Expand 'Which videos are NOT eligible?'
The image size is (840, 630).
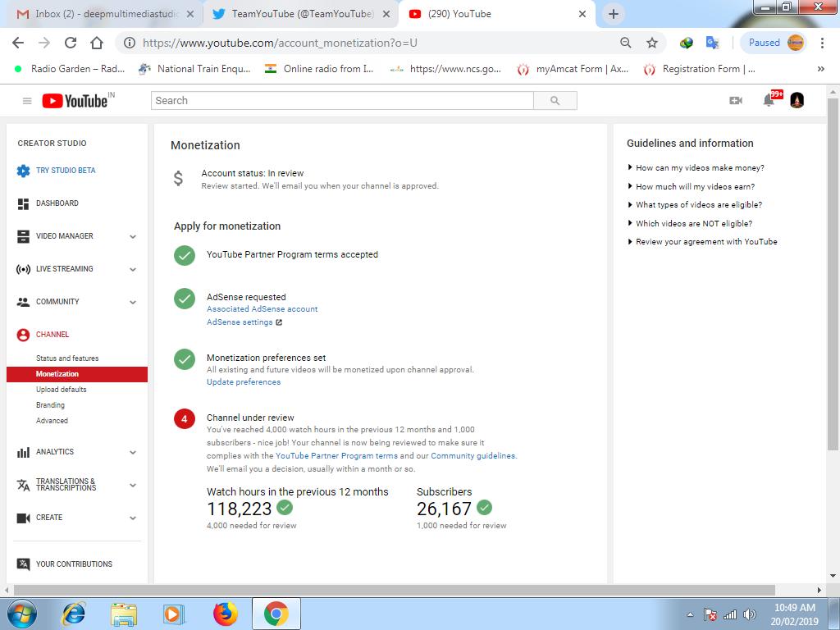coord(690,223)
